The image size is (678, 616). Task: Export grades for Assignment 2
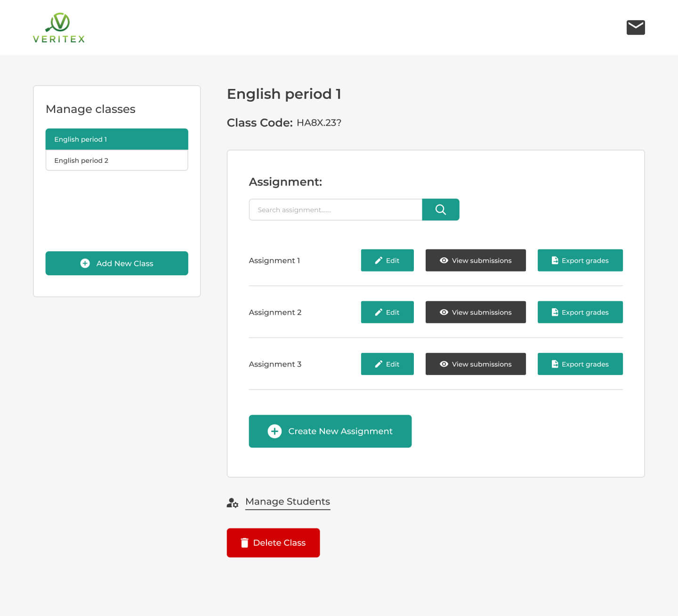pyautogui.click(x=580, y=312)
